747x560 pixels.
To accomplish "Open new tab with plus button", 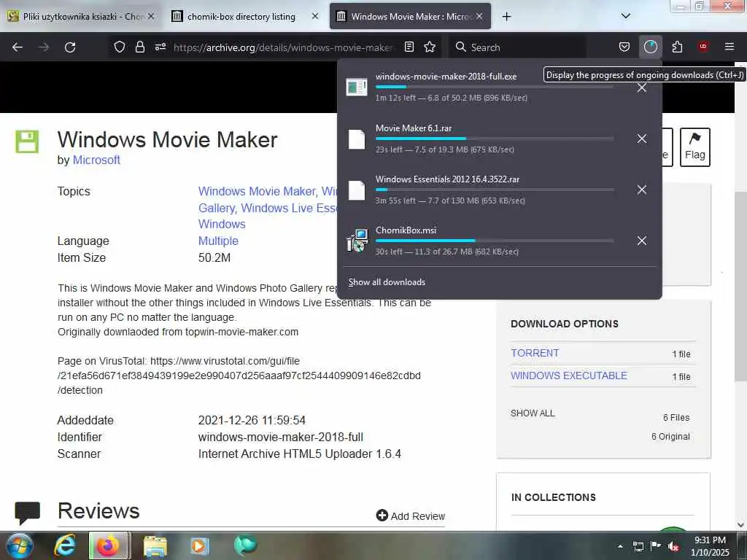I will coord(506,17).
